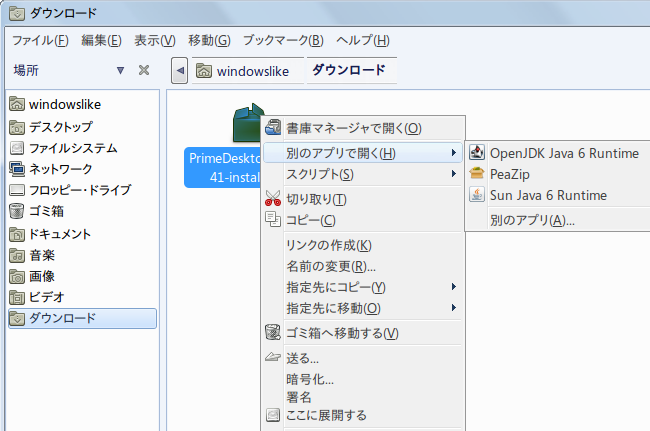This screenshot has width=650, height=431.
Task: Close the 場所 side pane
Action: [144, 70]
